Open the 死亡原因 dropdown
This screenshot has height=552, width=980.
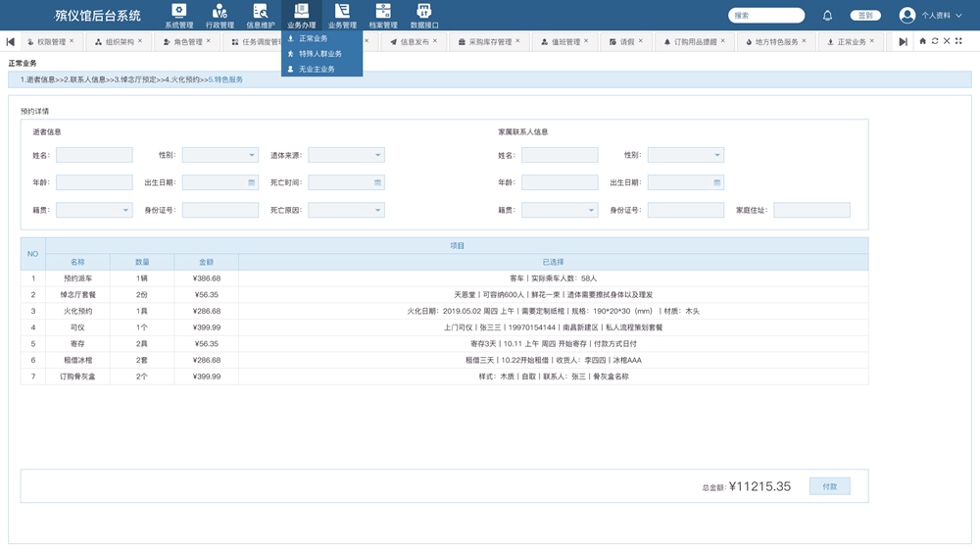(377, 210)
